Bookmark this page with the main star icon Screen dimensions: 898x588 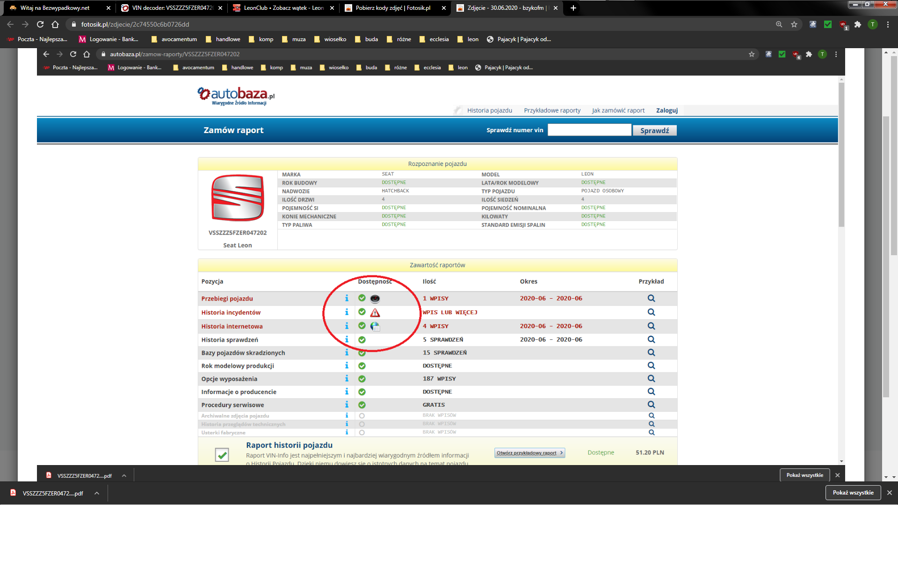click(x=794, y=24)
